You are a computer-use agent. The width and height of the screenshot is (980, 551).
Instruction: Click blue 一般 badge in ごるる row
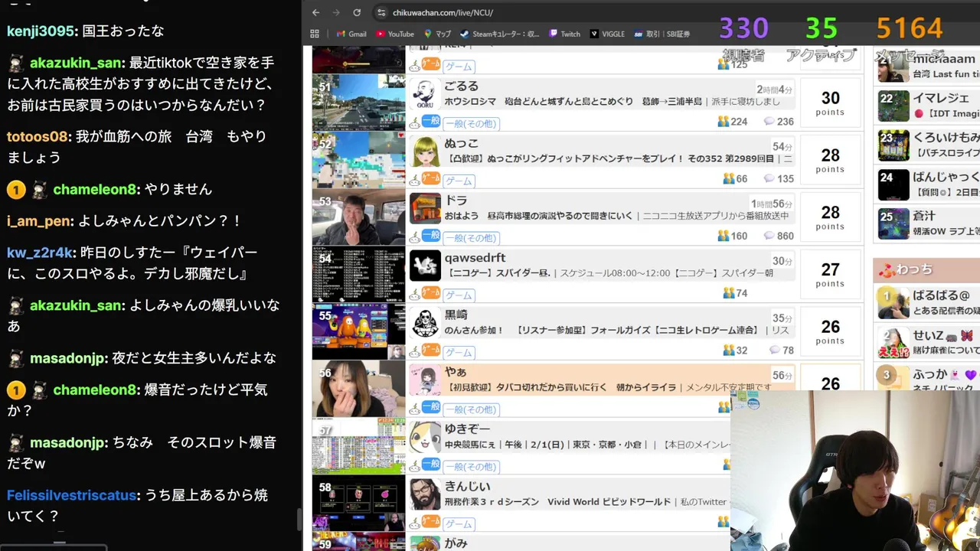pyautogui.click(x=430, y=121)
